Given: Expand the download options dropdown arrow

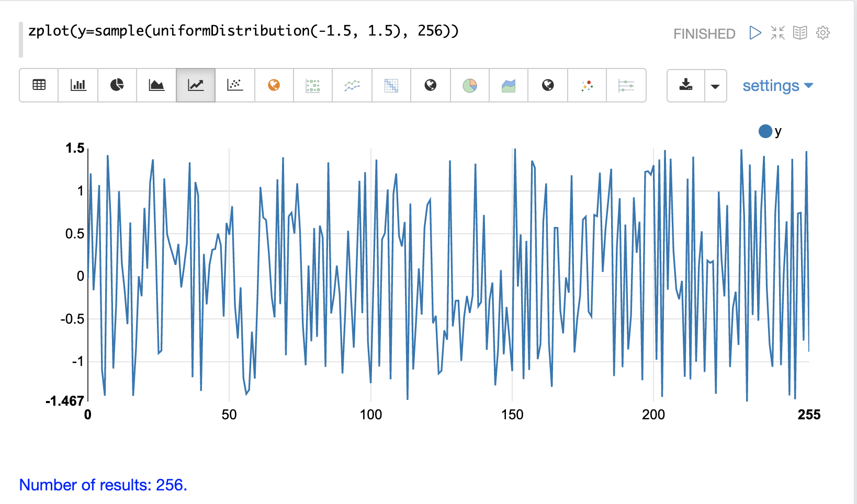Looking at the screenshot, I should coord(715,86).
